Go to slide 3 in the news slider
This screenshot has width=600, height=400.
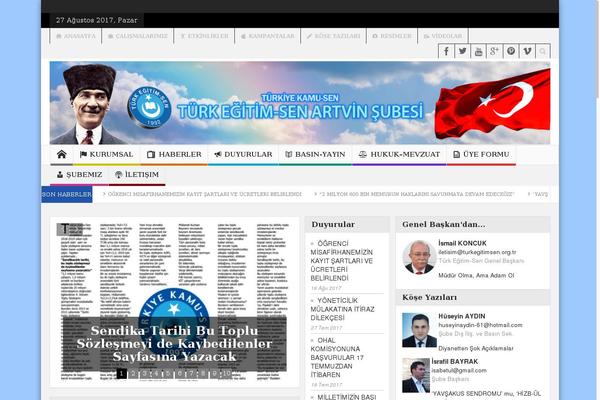[x=145, y=373]
